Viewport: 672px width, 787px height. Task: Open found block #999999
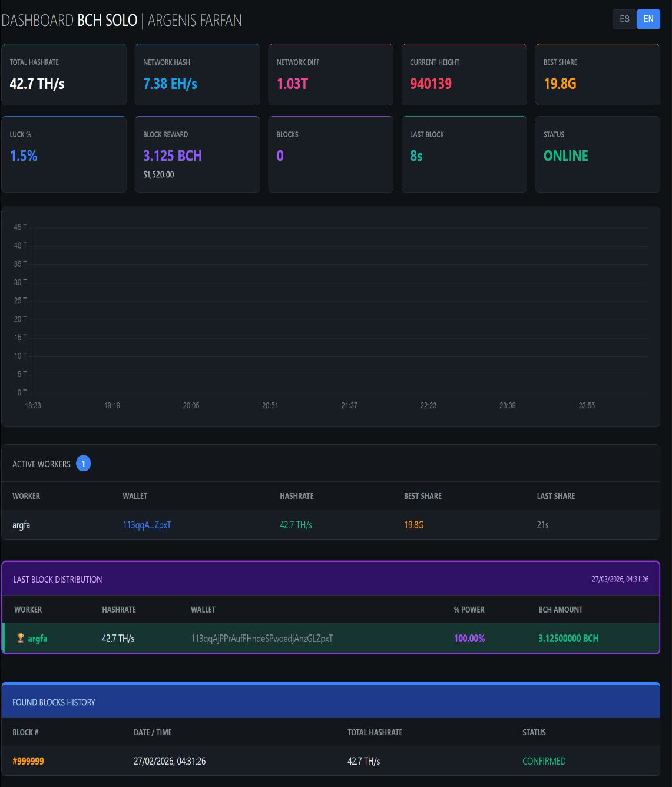pyautogui.click(x=28, y=761)
